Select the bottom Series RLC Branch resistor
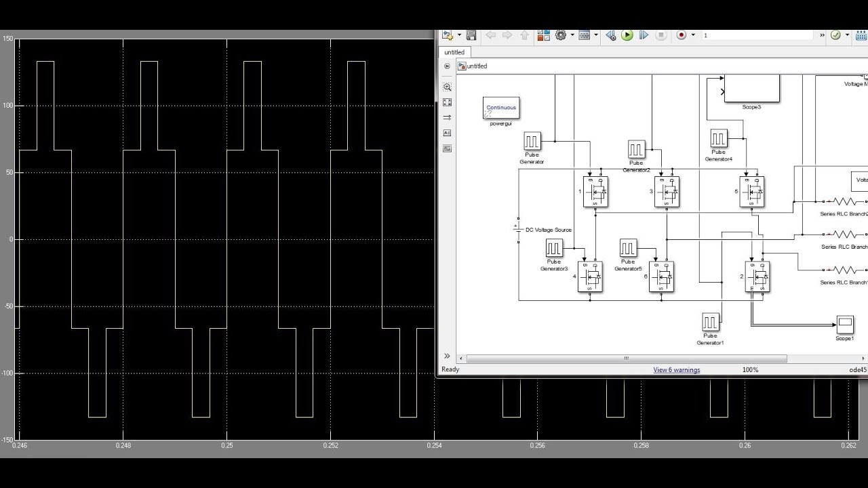This screenshot has height=488, width=868. coord(845,270)
